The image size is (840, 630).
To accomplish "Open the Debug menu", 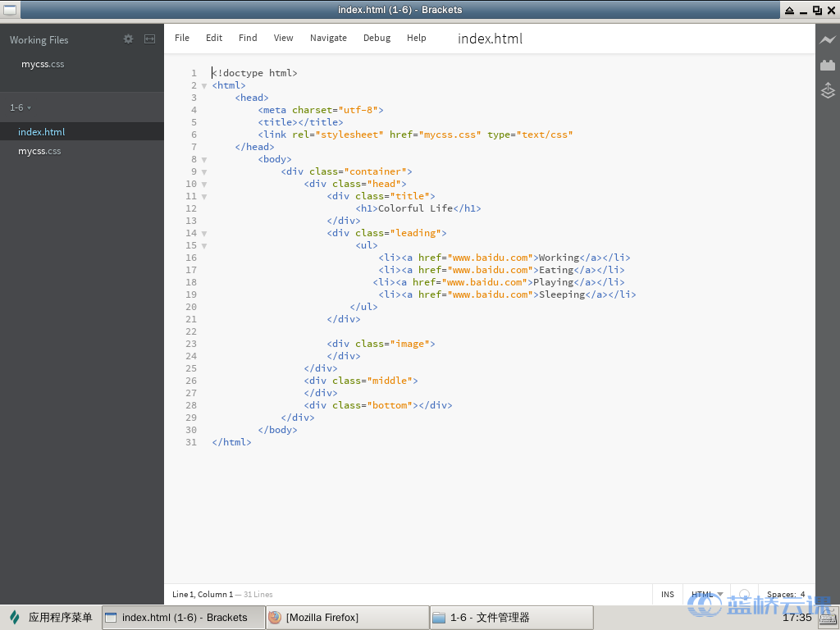I will click(377, 38).
